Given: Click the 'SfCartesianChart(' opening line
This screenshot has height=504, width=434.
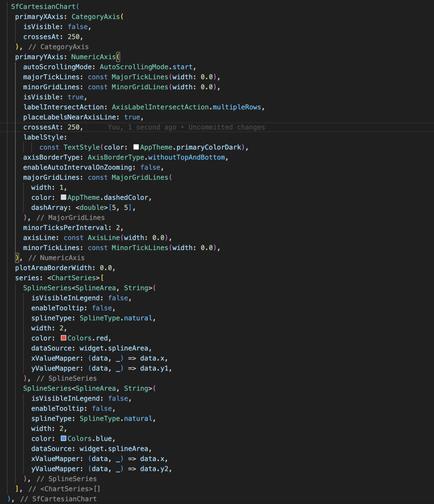Looking at the screenshot, I should [45, 7].
